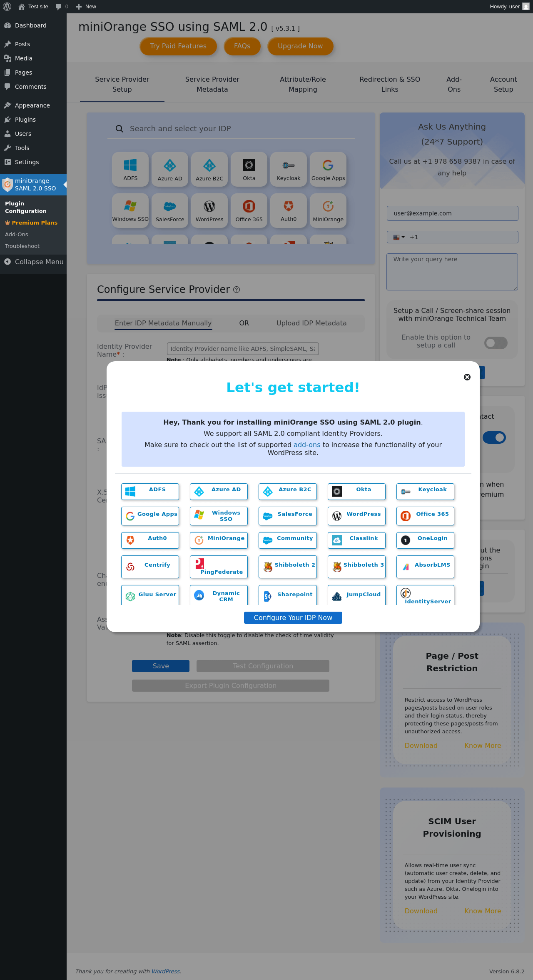Pick OneLogin in the dialog list
The height and width of the screenshot is (980, 533).
425,540
